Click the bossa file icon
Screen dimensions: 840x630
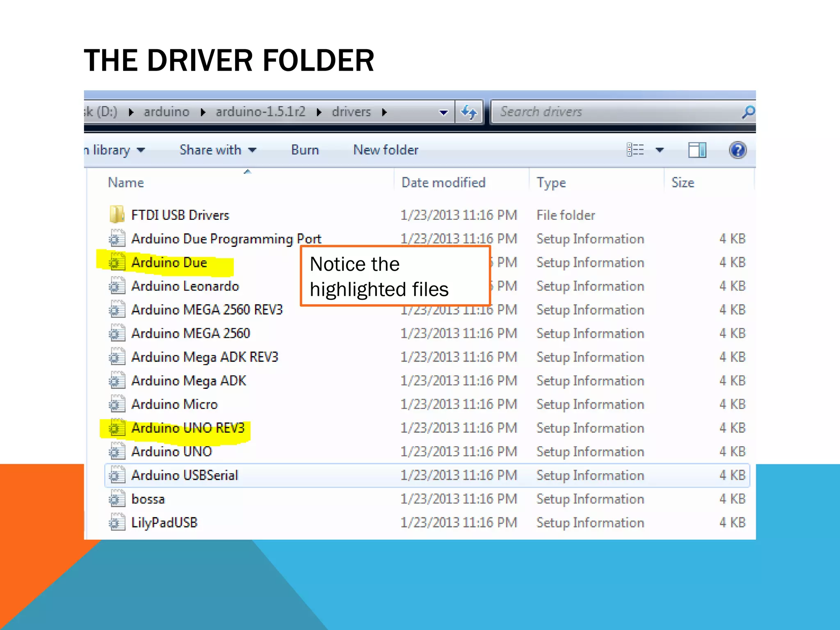(x=117, y=499)
